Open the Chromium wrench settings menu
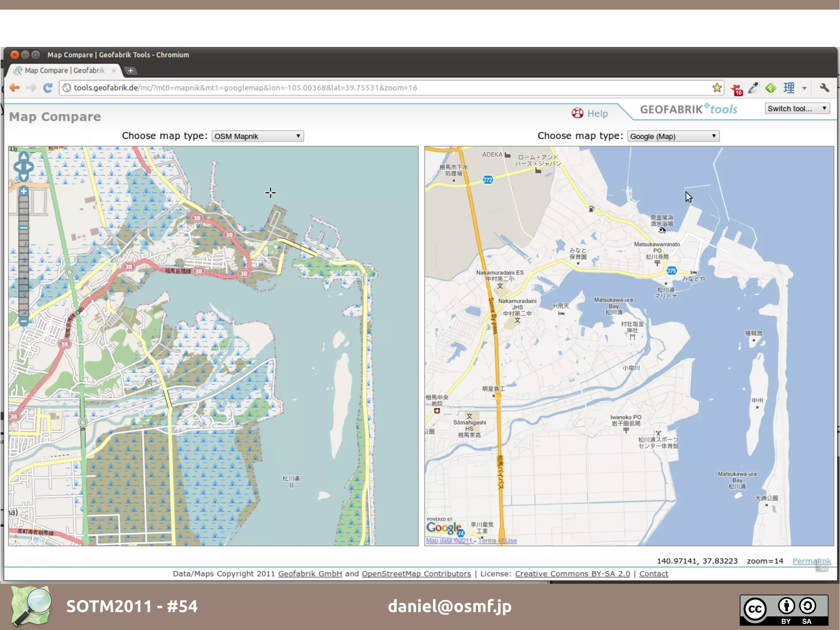 tap(824, 88)
